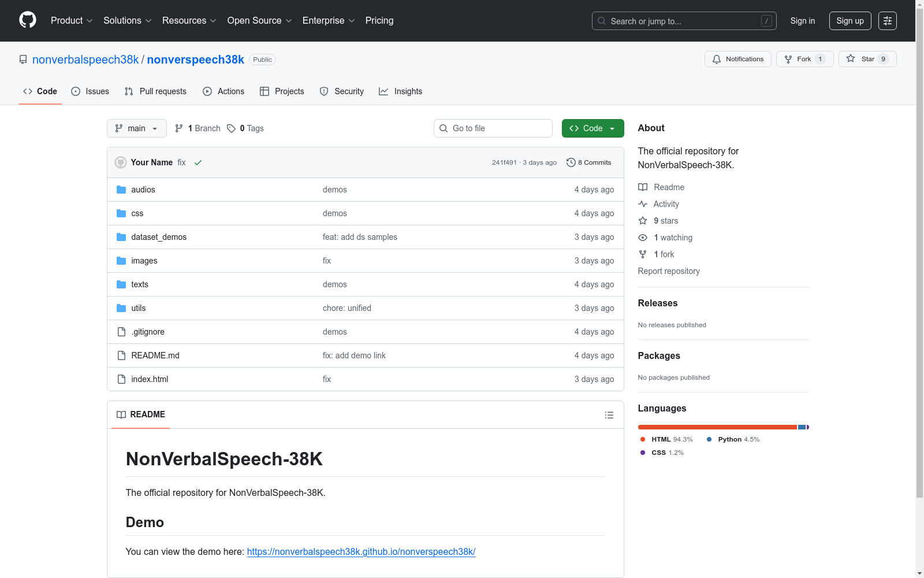
Task: Open the 'fix: add demo link' commit message
Action: (x=354, y=355)
